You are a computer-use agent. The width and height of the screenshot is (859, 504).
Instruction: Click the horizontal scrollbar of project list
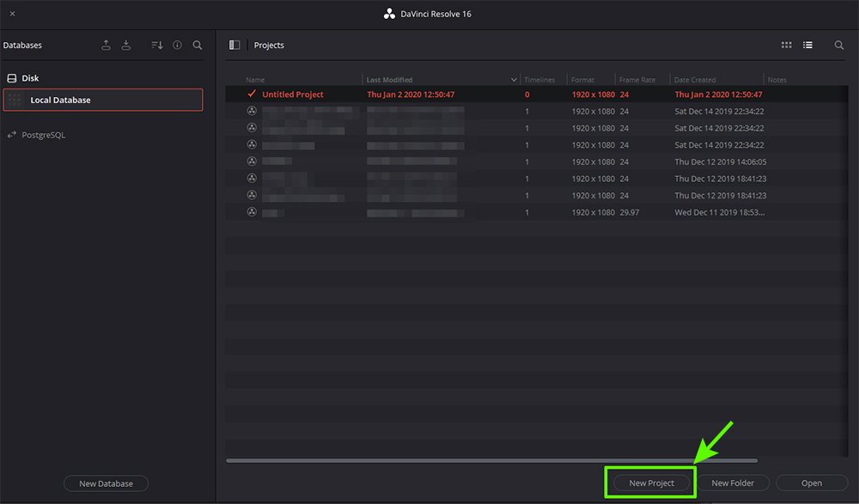pos(492,461)
